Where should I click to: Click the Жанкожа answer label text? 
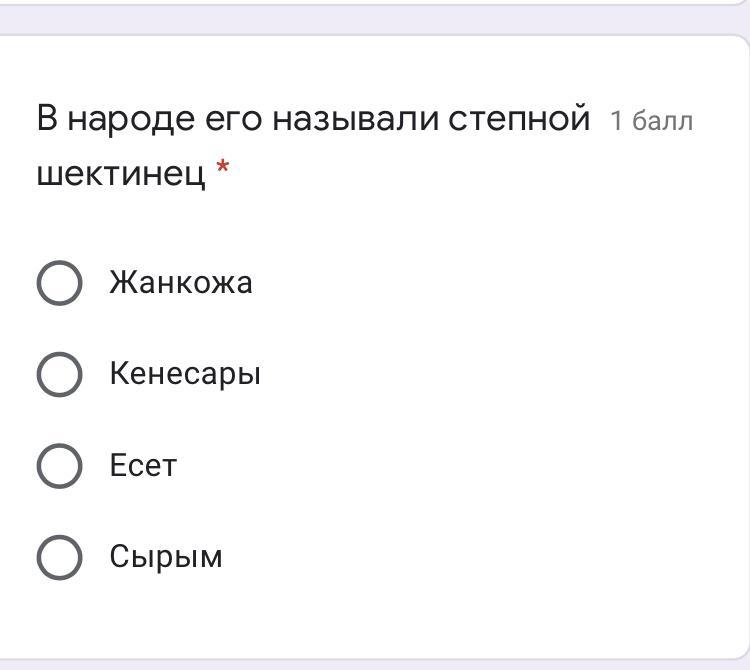click(181, 282)
